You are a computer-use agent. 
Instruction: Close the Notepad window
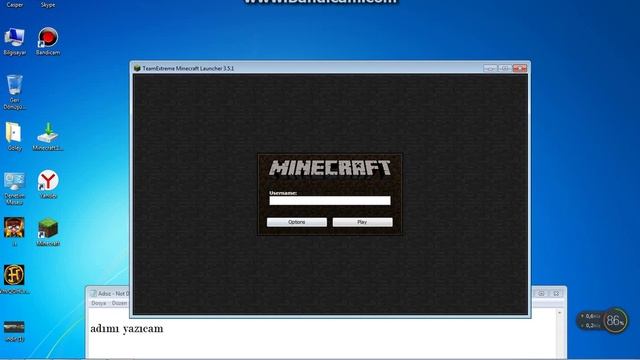pyautogui.click(x=556, y=293)
